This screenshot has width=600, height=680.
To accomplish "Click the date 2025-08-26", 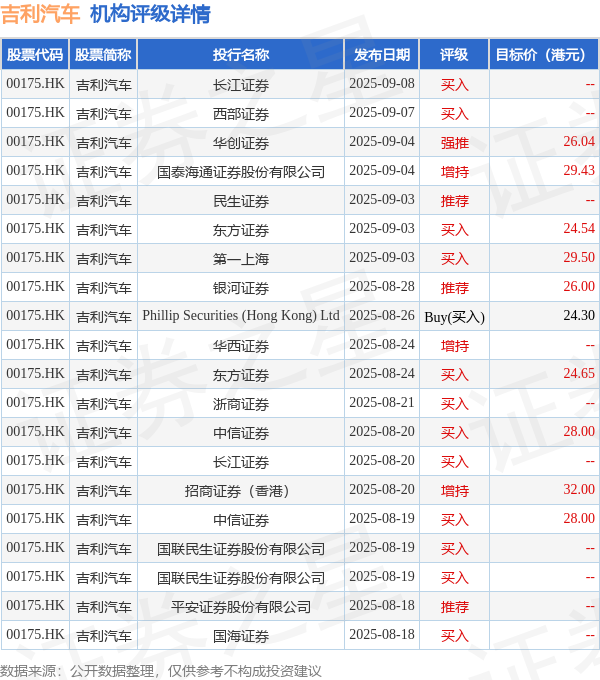I will pyautogui.click(x=382, y=315).
